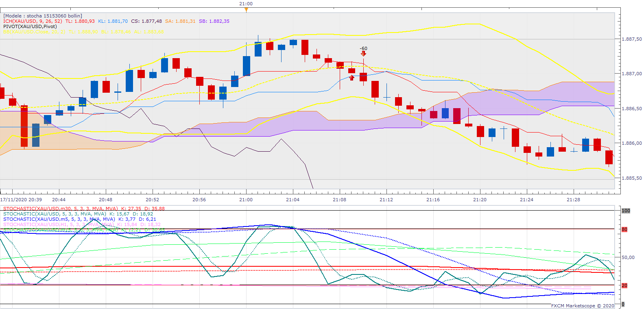
Task: Click the 'KL: 1.881,70' value
Action: tap(113, 21)
